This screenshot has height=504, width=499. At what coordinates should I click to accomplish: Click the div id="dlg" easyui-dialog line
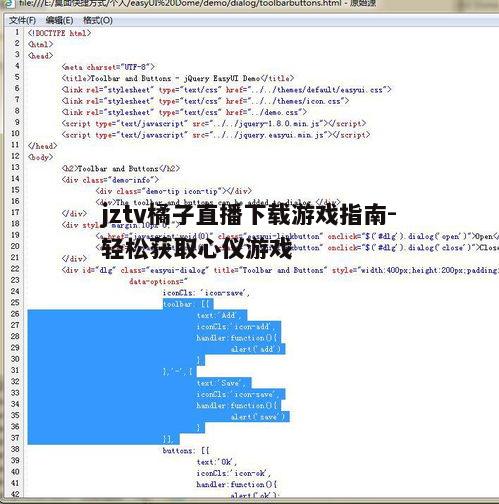tap(280, 270)
